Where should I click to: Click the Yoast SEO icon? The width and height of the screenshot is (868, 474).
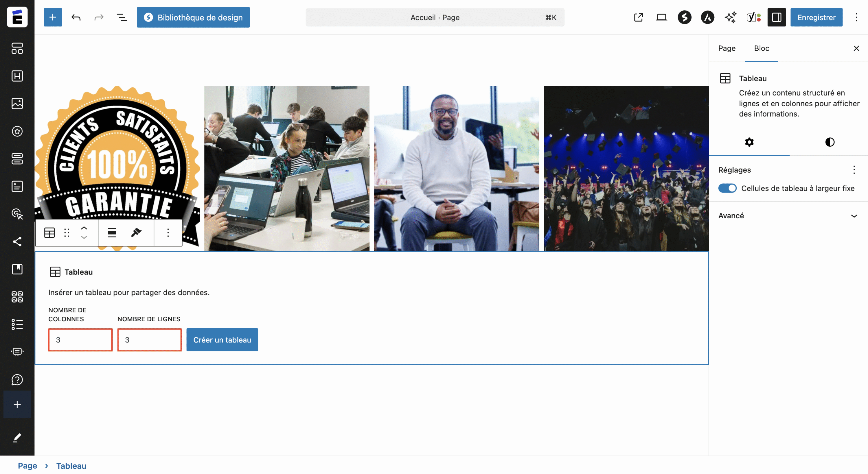point(753,17)
